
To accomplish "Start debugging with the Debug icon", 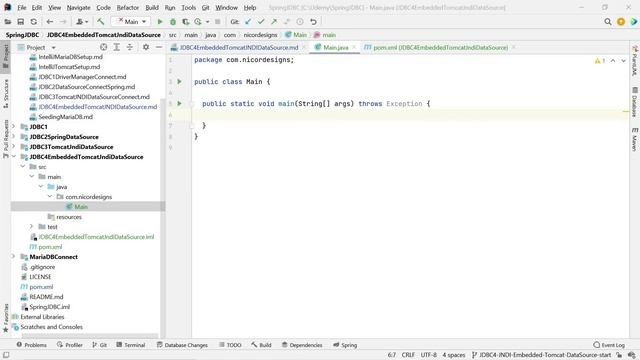I will point(173,22).
